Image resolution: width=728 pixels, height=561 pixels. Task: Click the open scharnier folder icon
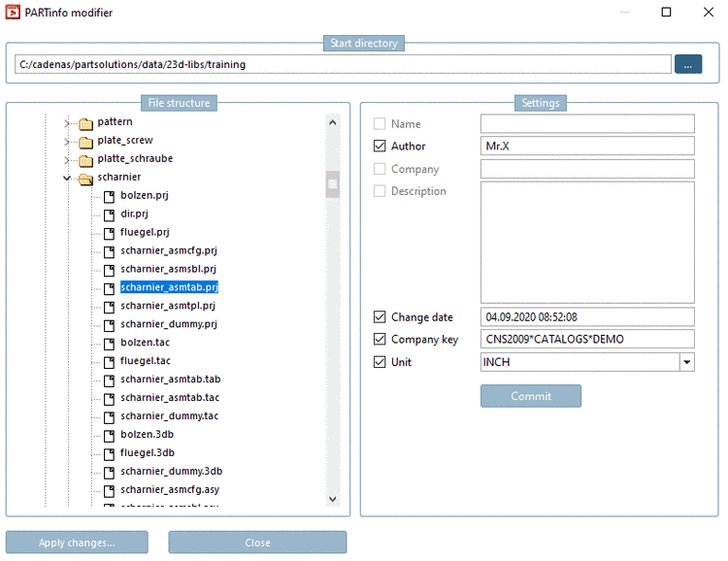pyautogui.click(x=85, y=179)
